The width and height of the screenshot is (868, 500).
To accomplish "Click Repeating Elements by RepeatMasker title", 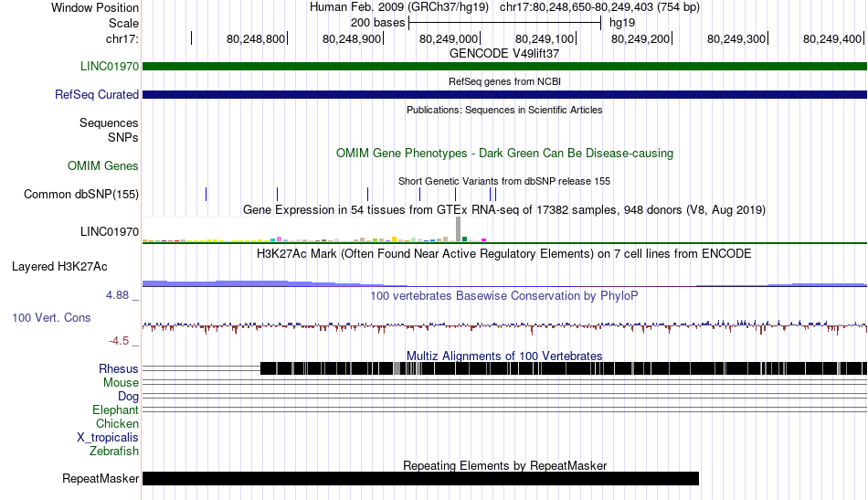I will (504, 465).
